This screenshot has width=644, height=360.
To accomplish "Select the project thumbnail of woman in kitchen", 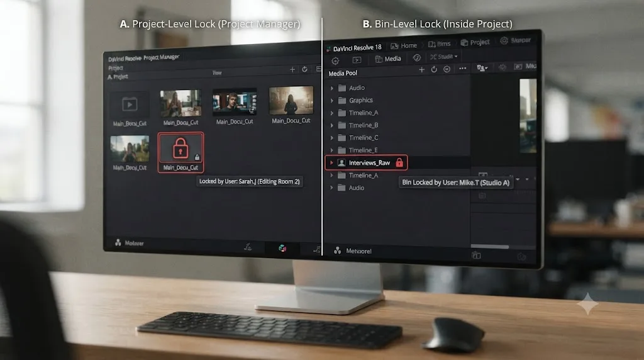I will click(x=180, y=103).
